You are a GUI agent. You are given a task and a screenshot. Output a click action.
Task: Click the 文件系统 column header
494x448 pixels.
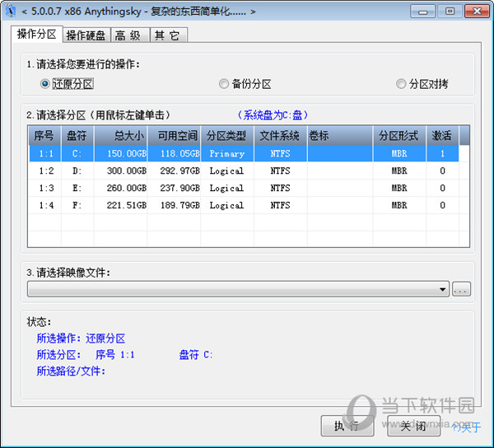coord(281,136)
